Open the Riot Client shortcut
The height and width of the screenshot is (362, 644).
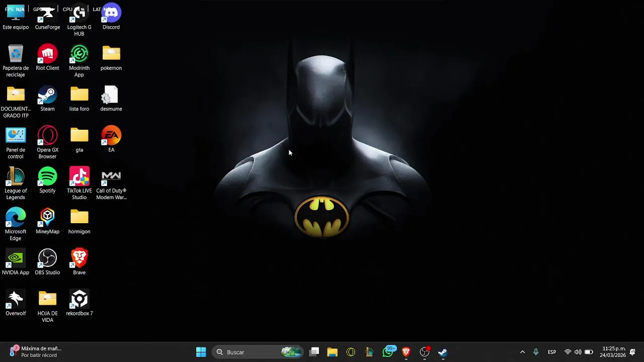click(47, 58)
